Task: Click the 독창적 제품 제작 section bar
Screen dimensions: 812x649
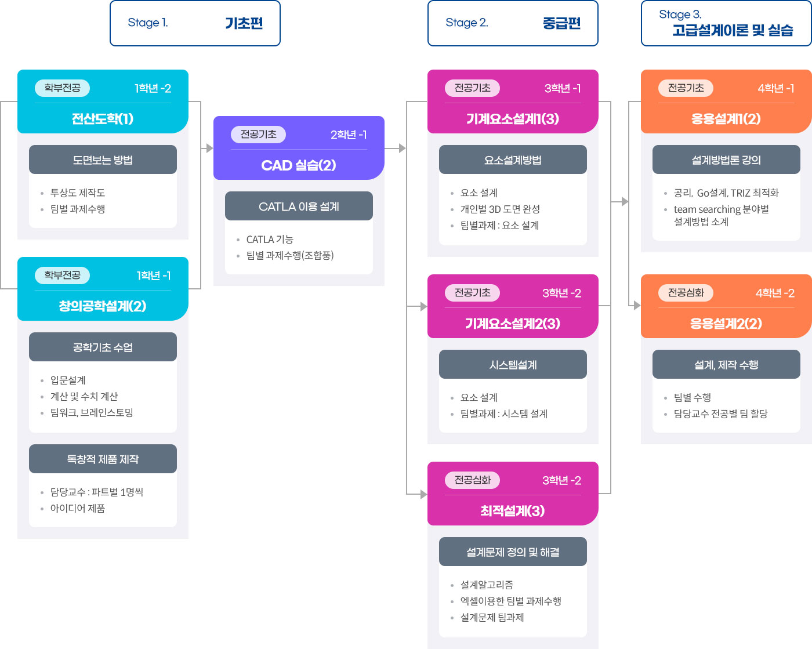Action: [x=103, y=459]
